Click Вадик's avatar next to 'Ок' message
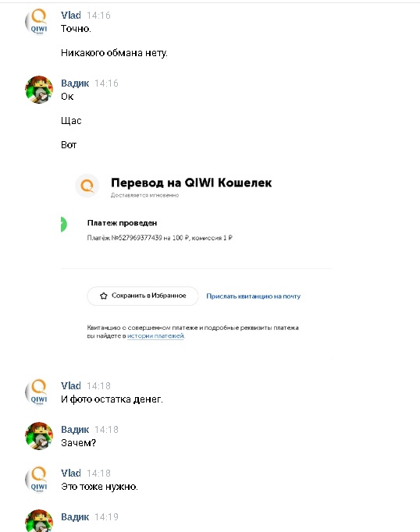Screen dimensions: 420x532 (39, 90)
